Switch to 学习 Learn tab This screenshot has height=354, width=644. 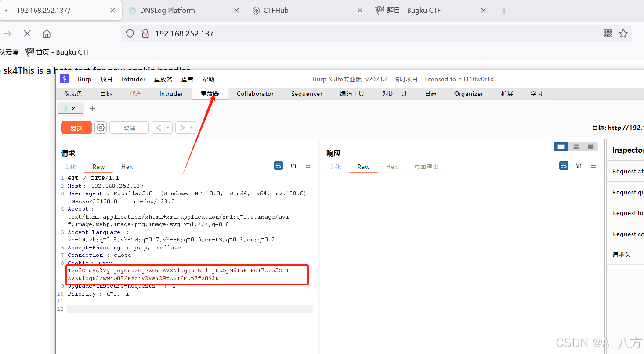click(537, 94)
